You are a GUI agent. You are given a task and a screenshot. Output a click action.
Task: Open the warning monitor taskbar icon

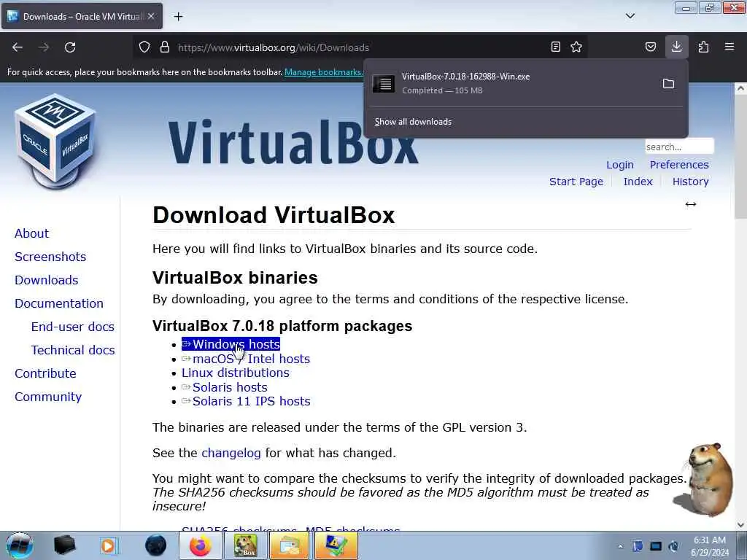pos(336,545)
